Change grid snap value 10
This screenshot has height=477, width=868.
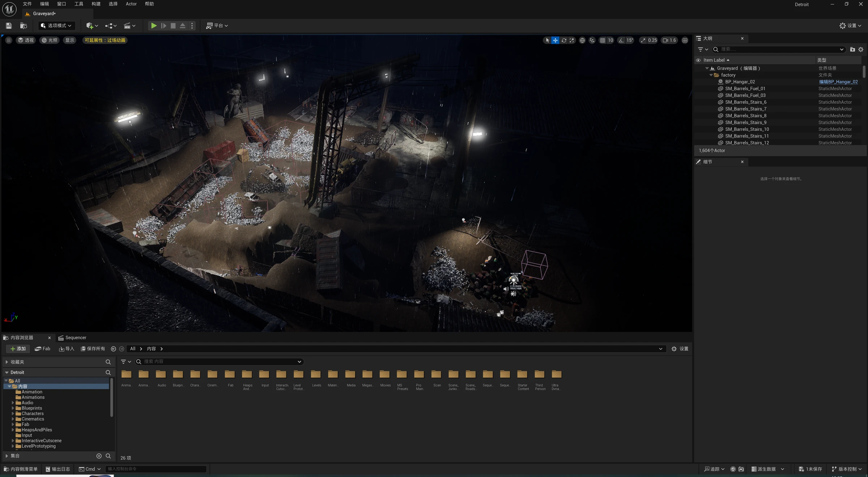pos(610,40)
